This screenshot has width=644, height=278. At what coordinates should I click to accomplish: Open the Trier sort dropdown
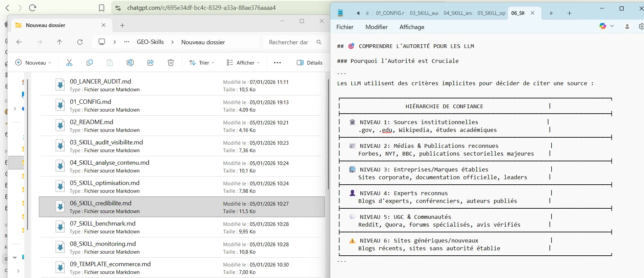point(201,63)
